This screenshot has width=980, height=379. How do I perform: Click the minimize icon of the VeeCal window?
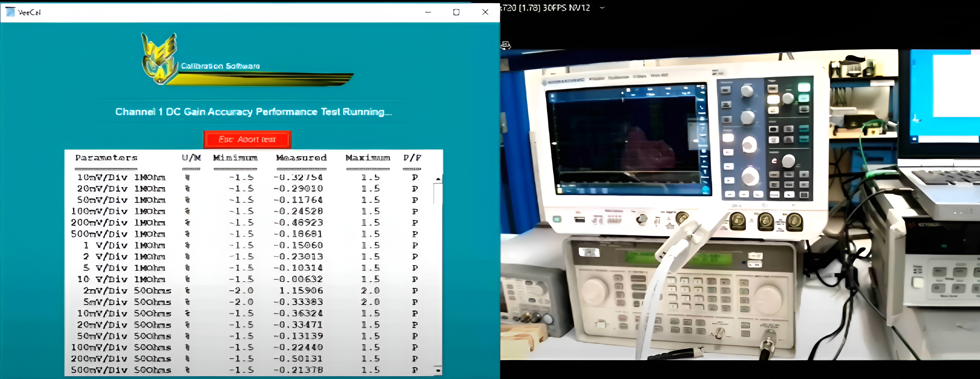(x=428, y=12)
